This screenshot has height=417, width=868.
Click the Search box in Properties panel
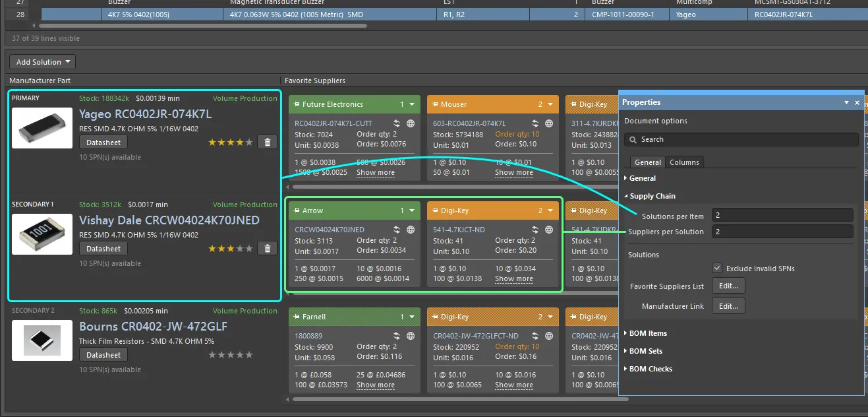[741, 139]
